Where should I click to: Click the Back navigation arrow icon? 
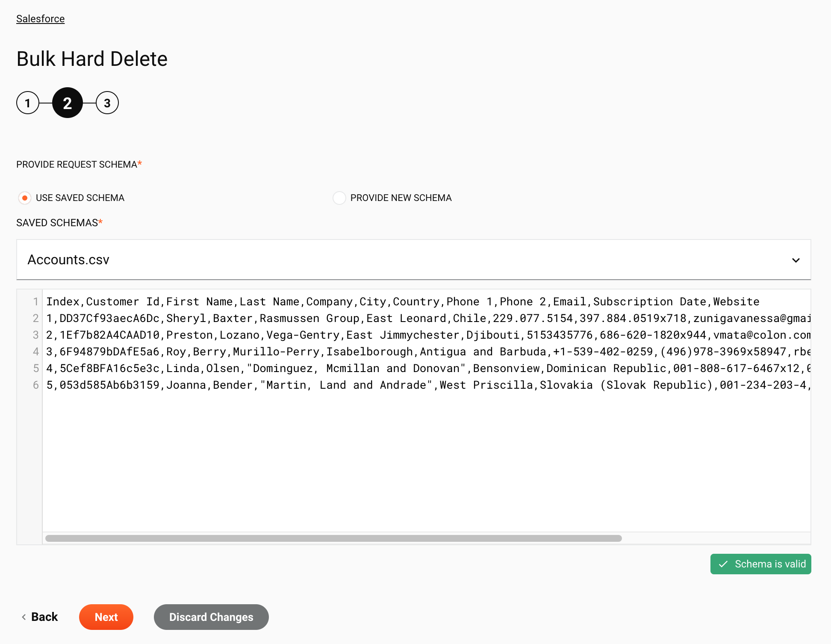[24, 617]
